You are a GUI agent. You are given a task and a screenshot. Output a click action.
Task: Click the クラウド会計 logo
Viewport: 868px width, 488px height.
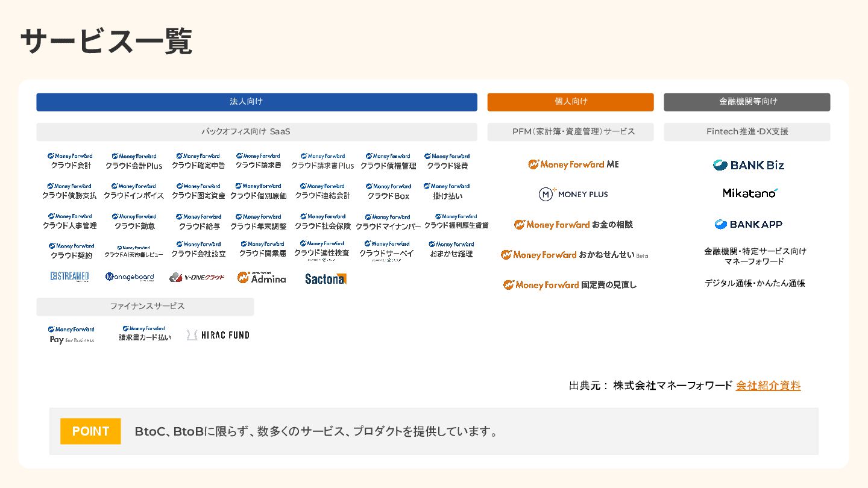pos(71,160)
